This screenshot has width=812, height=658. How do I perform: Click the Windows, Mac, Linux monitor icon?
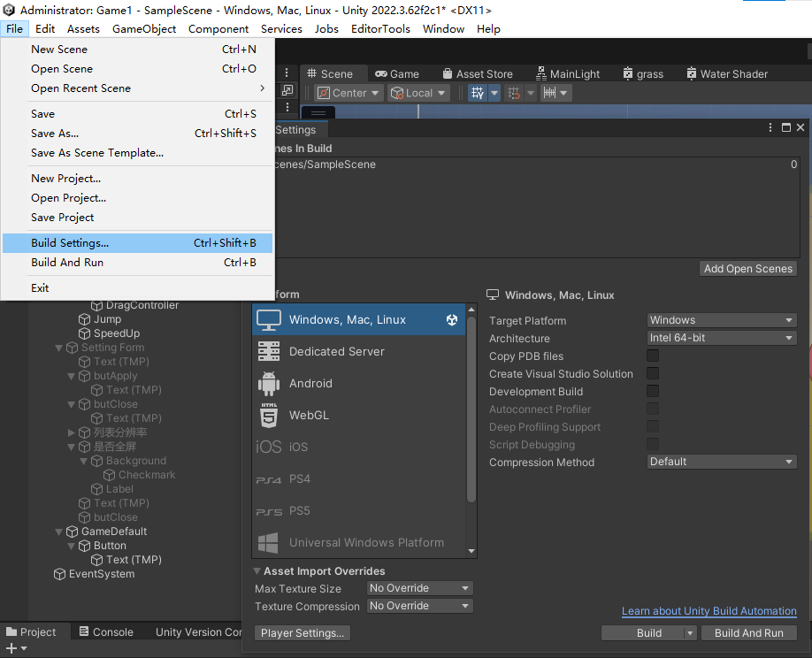pyautogui.click(x=269, y=320)
